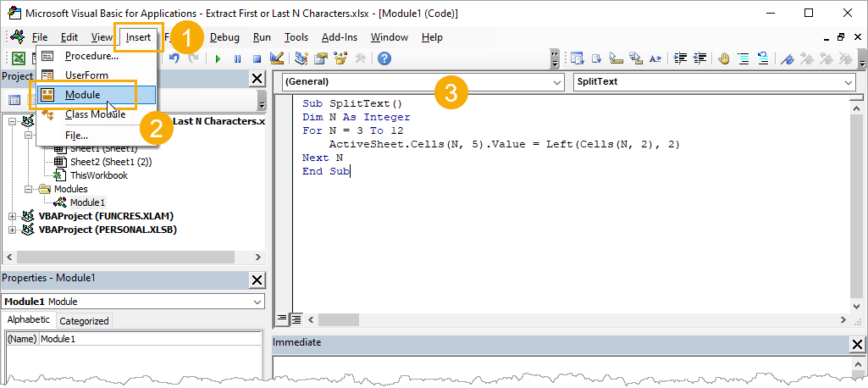This screenshot has height=388, width=868.
Task: Choose Module from Insert menu
Action: click(97, 95)
